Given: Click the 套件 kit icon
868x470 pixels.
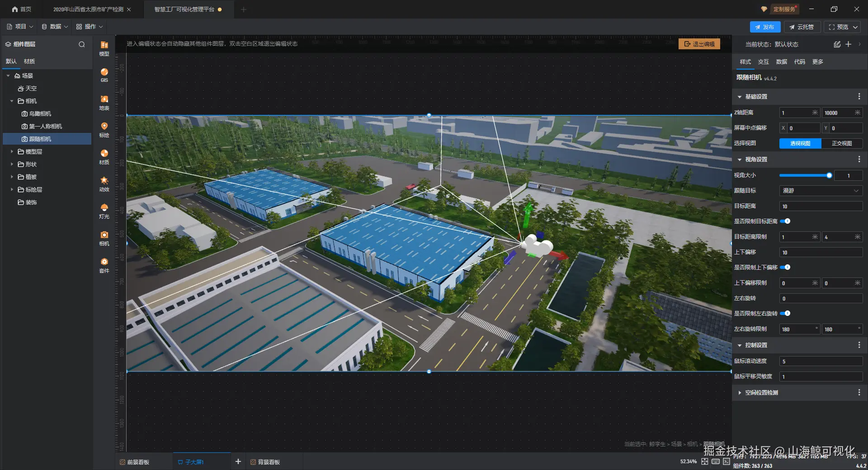Looking at the screenshot, I should click(x=104, y=265).
